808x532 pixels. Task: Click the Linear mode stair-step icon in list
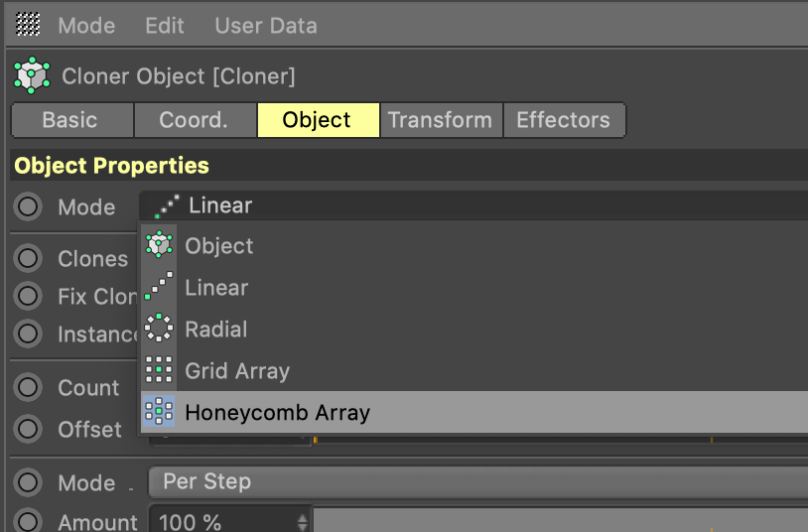click(x=159, y=288)
